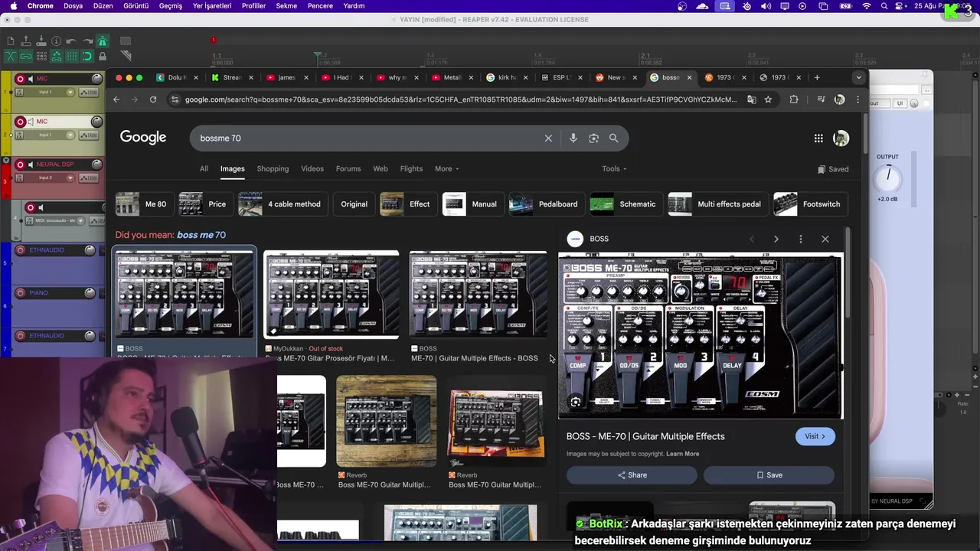Toggle envelope points move icon in REAPER
Screen dimensions: 980x551
57,56
